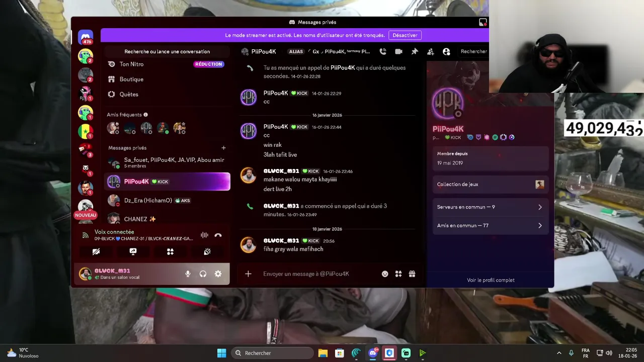Click the ALIAS tag in chat header
644x362 pixels.
(x=296, y=51)
